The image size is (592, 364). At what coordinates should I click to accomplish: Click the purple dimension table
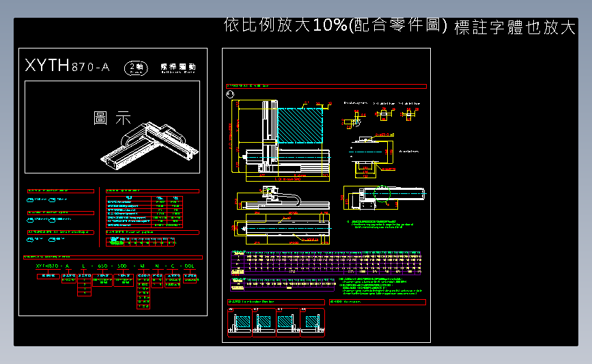(x=326, y=262)
